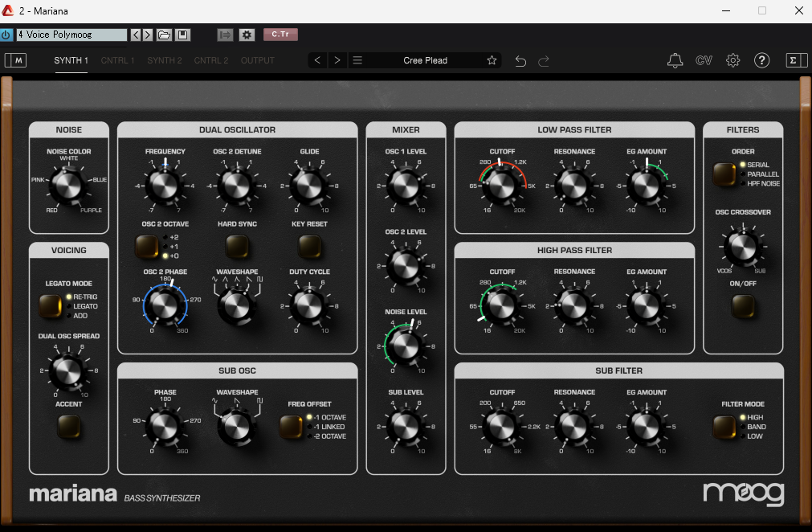Viewport: 812px width, 532px height.
Task: Click the sub filter EG AMOUNT knob
Action: pos(647,427)
